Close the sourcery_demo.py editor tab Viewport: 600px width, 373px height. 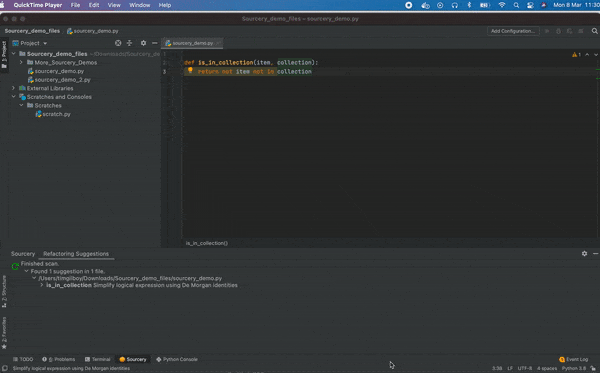218,43
